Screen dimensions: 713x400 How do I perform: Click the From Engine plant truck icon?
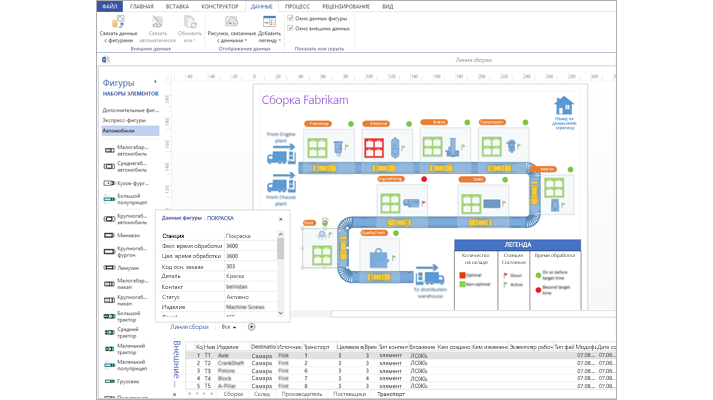281,157
